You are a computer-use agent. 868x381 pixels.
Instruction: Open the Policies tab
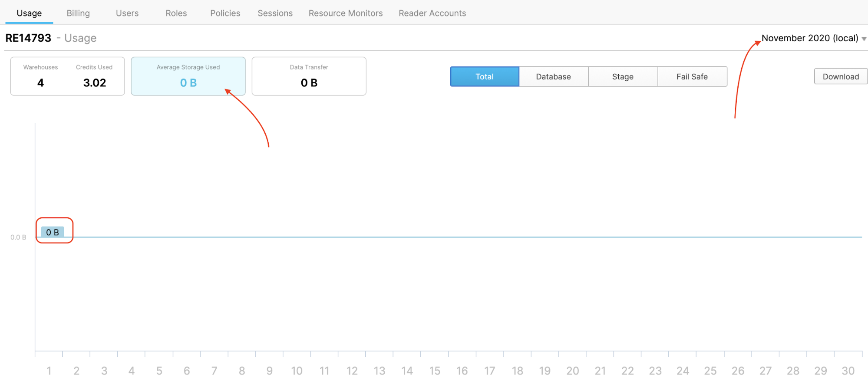click(x=225, y=13)
